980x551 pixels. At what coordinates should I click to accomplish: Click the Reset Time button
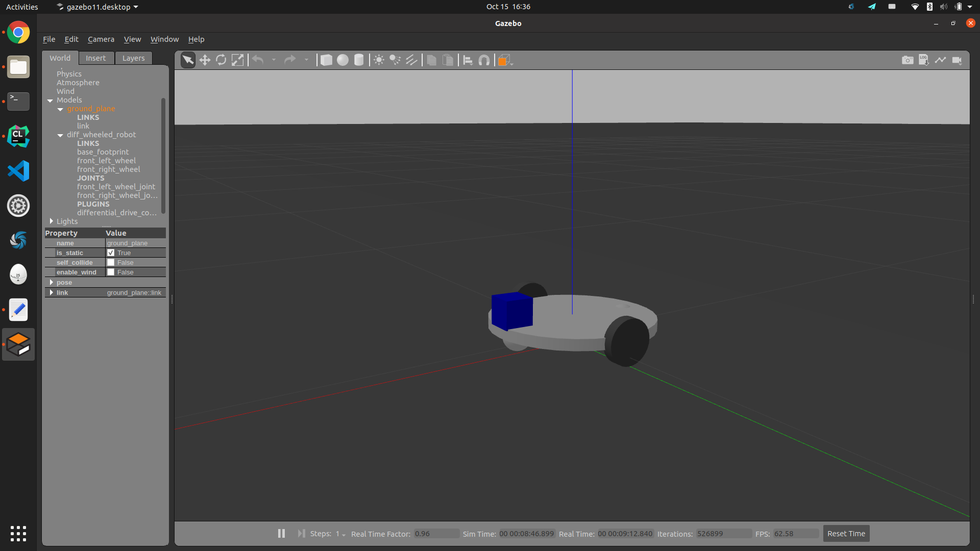[846, 534]
